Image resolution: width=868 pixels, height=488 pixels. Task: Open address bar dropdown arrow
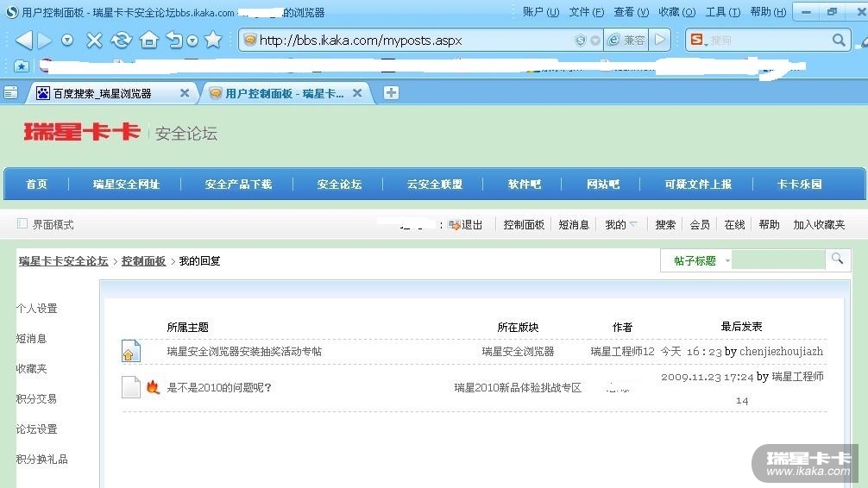(x=595, y=41)
